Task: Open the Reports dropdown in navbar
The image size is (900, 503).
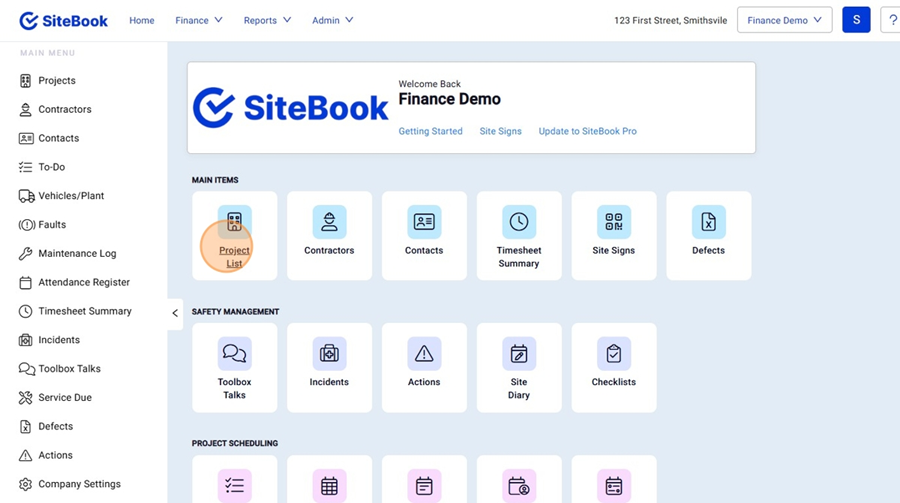Action: point(267,20)
